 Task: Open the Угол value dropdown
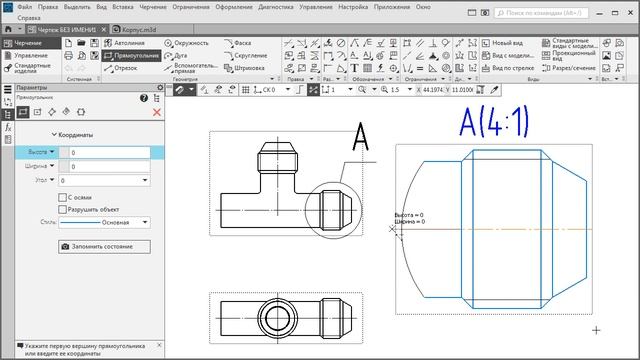(x=145, y=180)
